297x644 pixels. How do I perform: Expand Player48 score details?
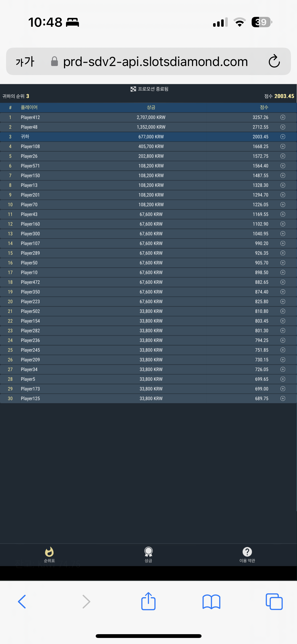pyautogui.click(x=283, y=127)
